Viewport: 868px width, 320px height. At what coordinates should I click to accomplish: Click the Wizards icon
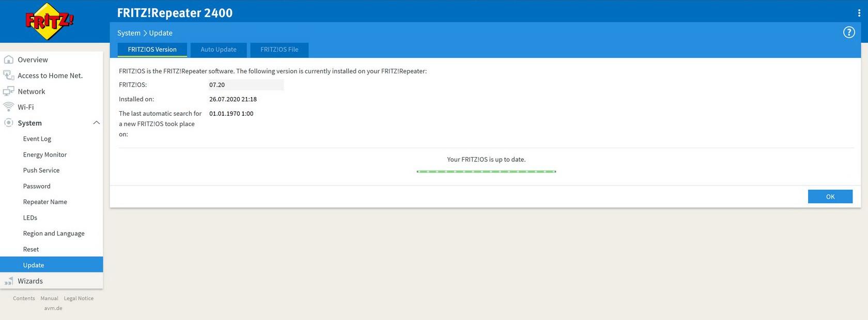click(9, 281)
